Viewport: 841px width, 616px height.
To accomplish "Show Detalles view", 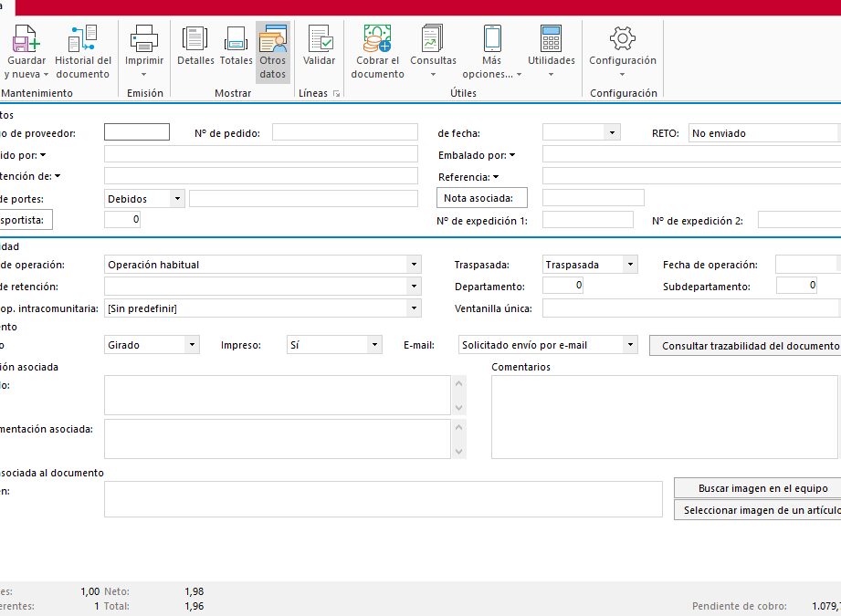I will (195, 38).
